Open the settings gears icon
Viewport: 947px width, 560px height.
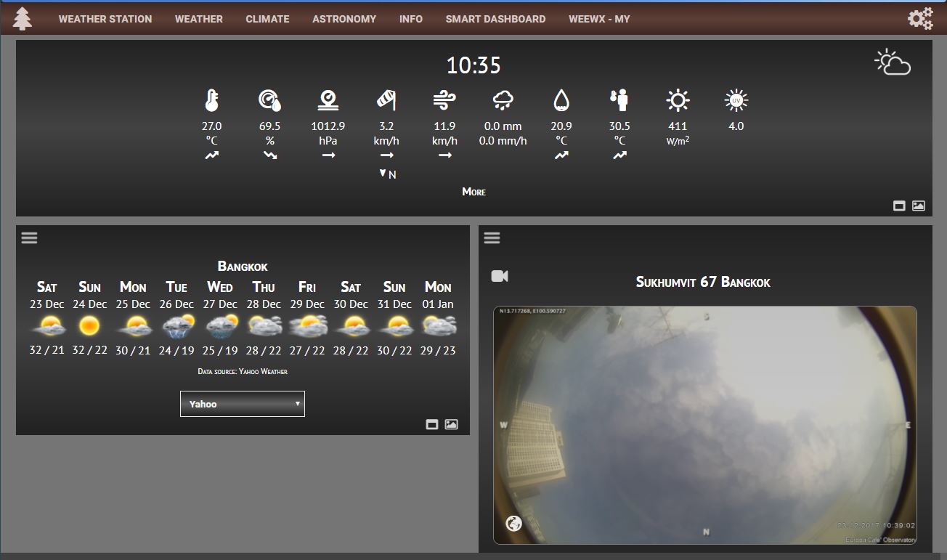[920, 19]
